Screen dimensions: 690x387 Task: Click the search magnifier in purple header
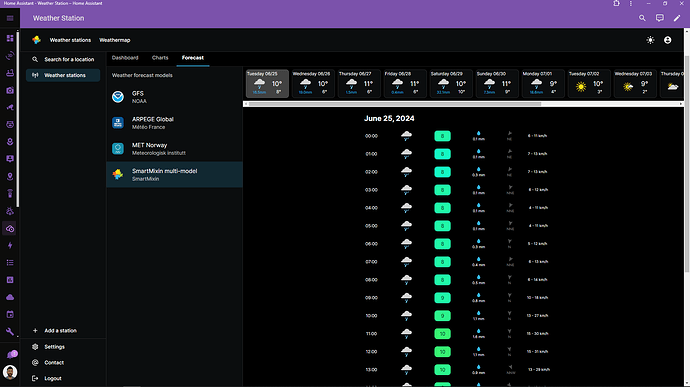pyautogui.click(x=642, y=18)
